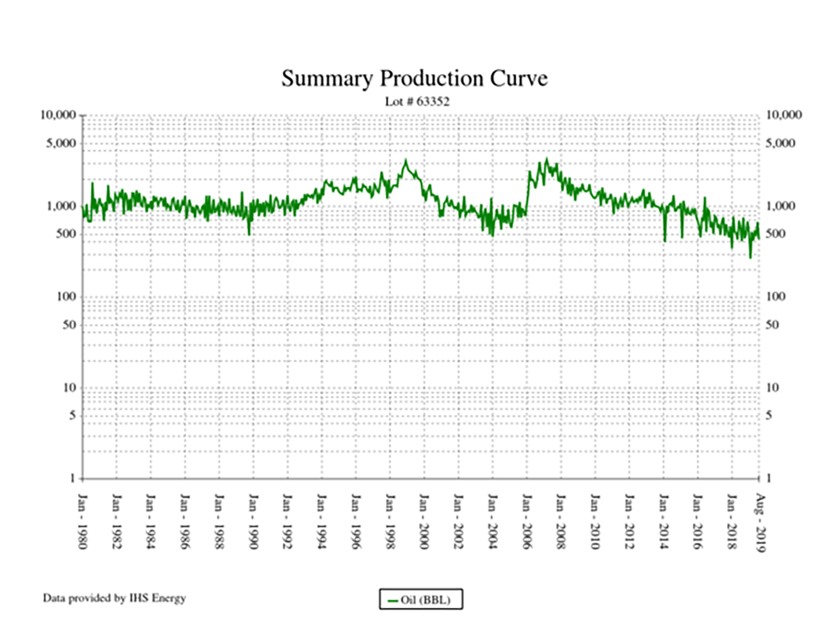Click x-axis label Jan - 1994
839x644 pixels.
point(322,521)
